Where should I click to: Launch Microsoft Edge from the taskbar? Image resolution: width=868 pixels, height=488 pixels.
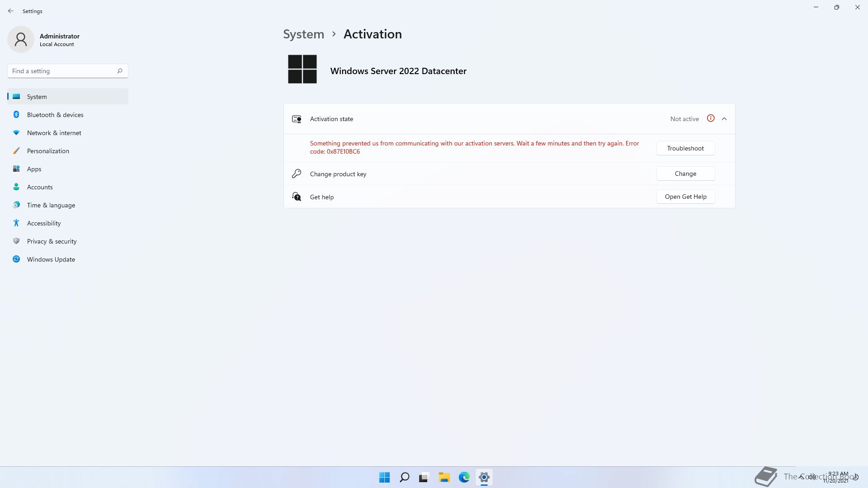[x=464, y=477]
